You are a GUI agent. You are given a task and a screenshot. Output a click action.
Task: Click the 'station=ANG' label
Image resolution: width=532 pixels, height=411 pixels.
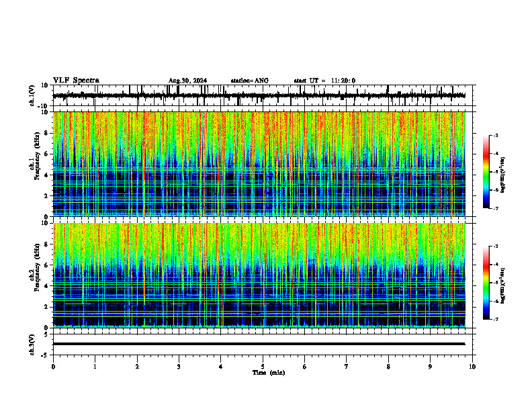coord(250,81)
